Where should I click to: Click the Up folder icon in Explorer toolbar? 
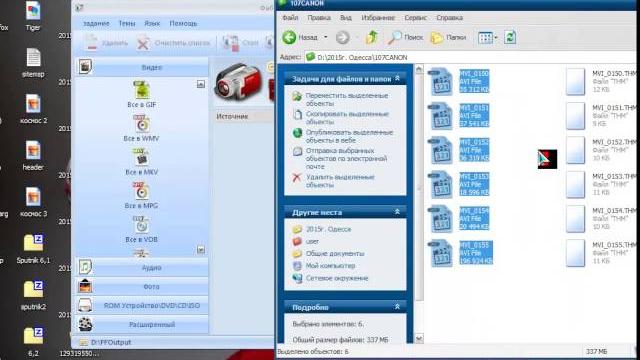[372, 37]
